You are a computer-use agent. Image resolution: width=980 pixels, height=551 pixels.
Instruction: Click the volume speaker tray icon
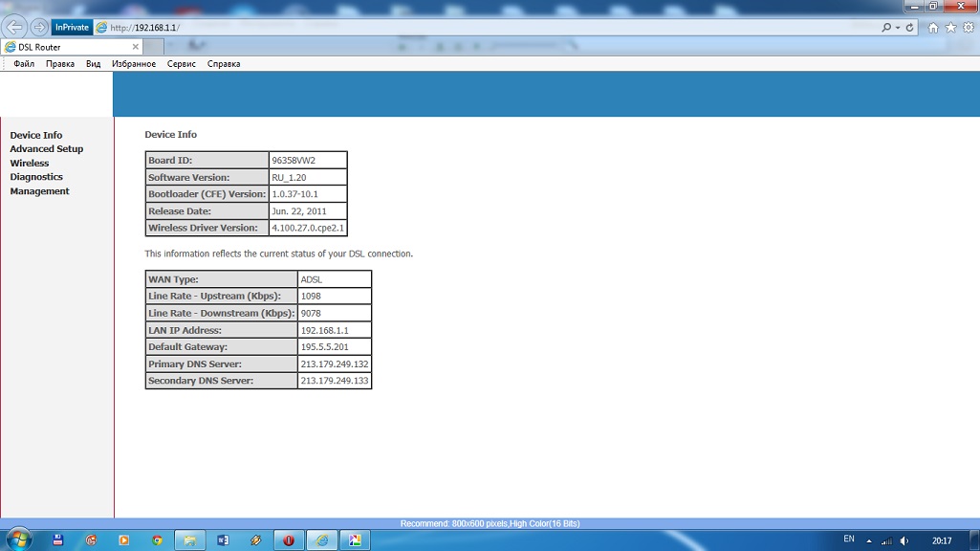[x=904, y=541]
